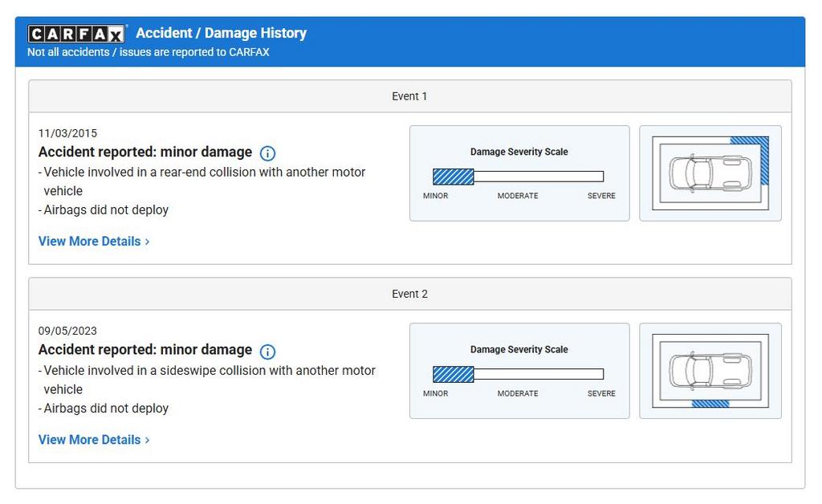Click the 'Not all accidents' disclaimer text

click(149, 52)
